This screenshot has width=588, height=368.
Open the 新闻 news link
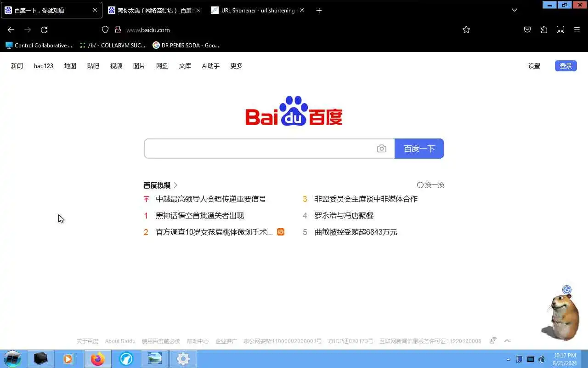[x=17, y=66]
